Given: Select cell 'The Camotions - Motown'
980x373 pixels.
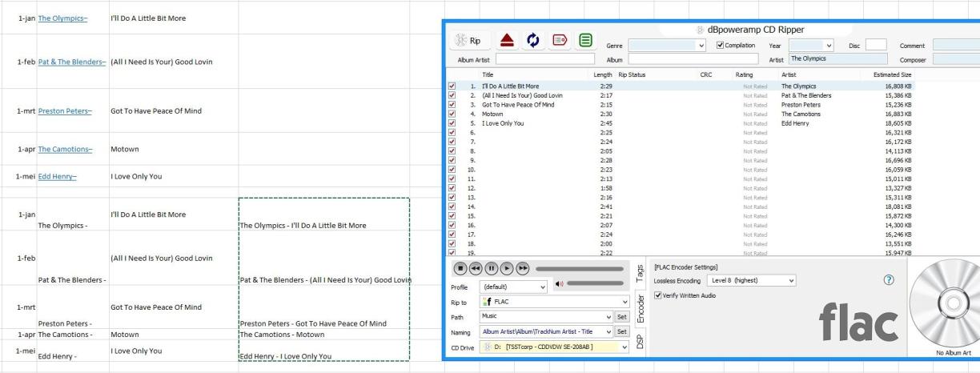Looking at the screenshot, I should tap(324, 335).
